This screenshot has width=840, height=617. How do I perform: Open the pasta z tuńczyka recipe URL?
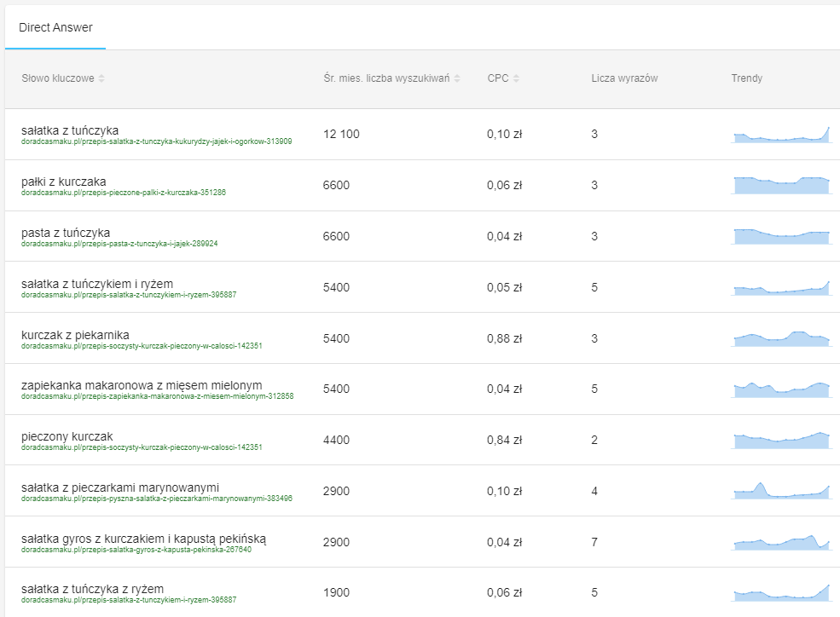pos(119,244)
